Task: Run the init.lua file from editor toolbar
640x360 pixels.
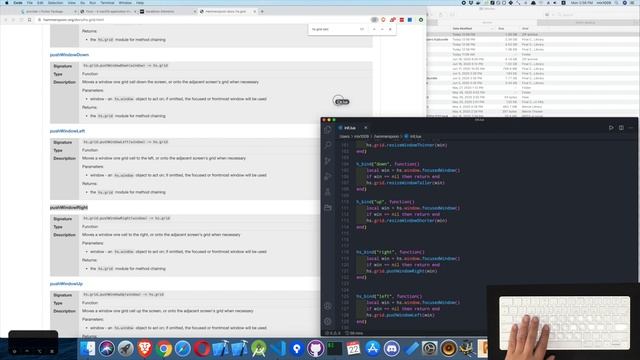Action: [611, 128]
